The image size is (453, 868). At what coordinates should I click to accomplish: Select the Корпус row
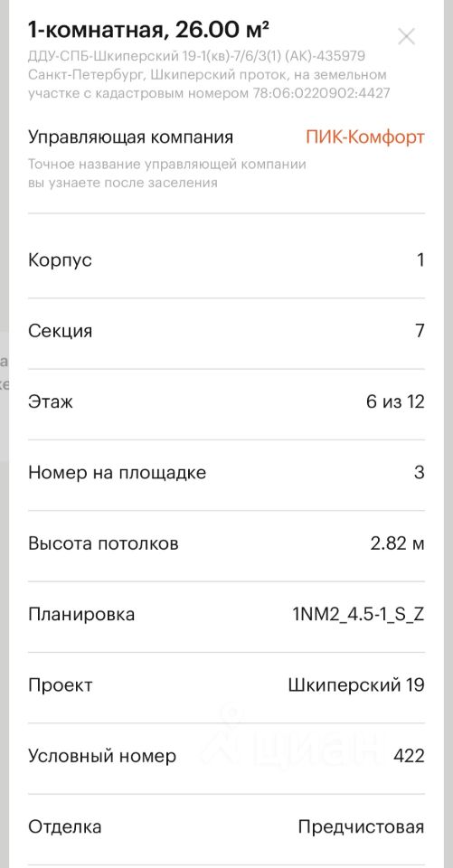[226, 260]
